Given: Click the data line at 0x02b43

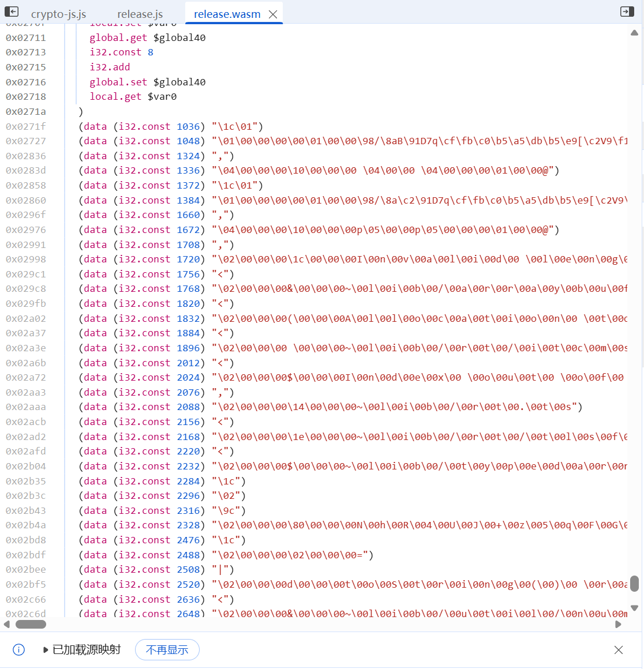Looking at the screenshot, I should click(162, 510).
